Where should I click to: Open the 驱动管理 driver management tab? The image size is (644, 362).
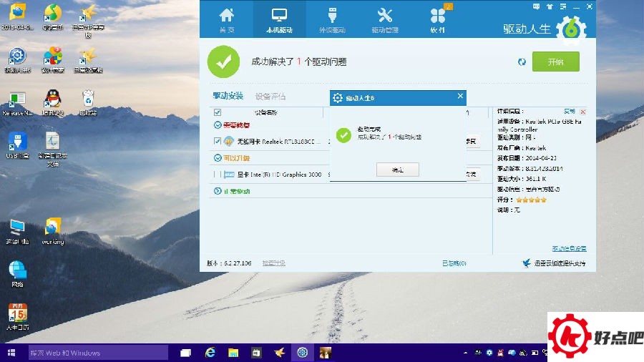click(x=385, y=19)
